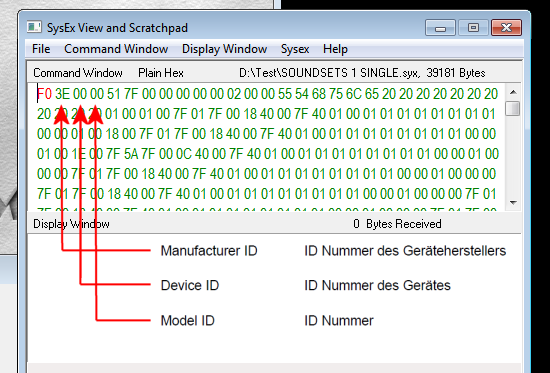Click the 5A byte in hex data
The image size is (550, 373).
[131, 154]
